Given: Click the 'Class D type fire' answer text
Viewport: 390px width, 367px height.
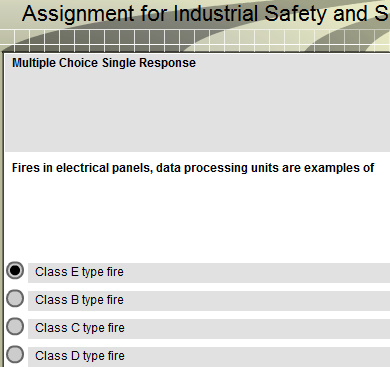Looking at the screenshot, I should (x=80, y=356).
